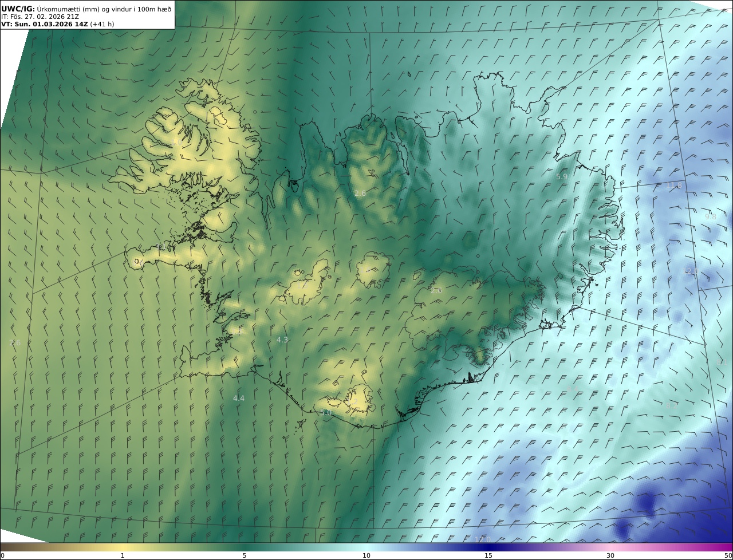Click tick label "0" on the color scale

(x=2, y=555)
